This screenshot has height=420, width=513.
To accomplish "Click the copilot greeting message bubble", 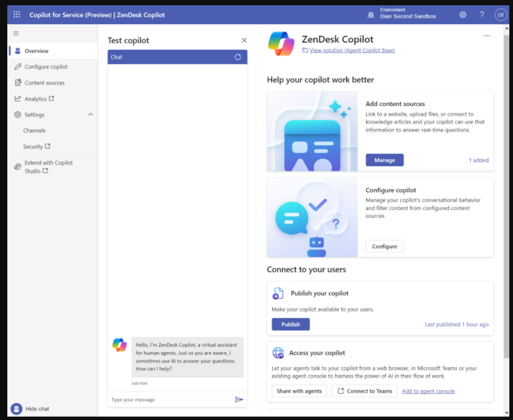I will 187,357.
